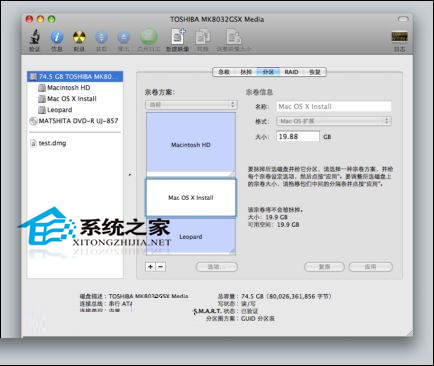Switch to the RAID tab

(x=291, y=72)
